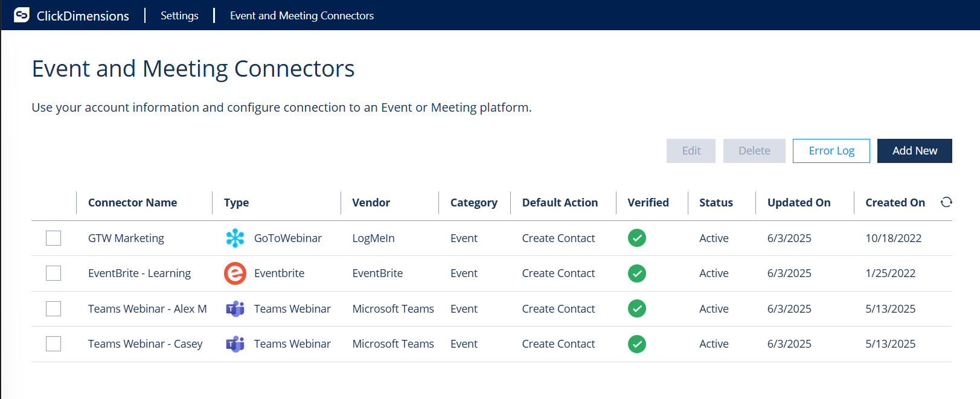This screenshot has height=399, width=980.
Task: Open Settings in the top navigation
Action: pos(179,16)
